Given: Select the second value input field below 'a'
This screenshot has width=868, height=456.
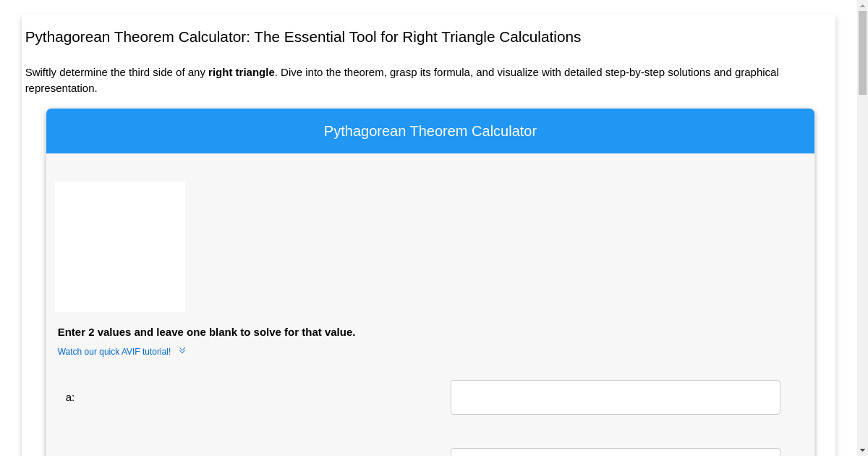Looking at the screenshot, I should (615, 452).
